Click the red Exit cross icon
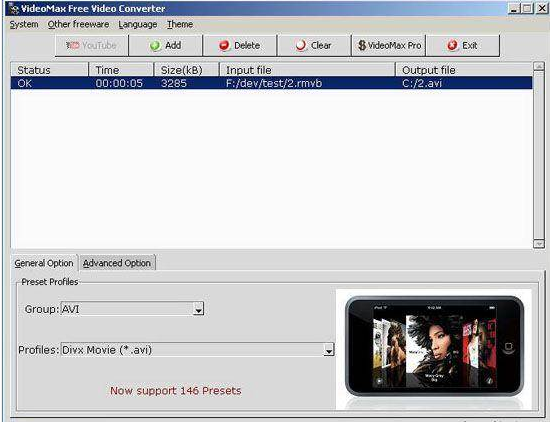This screenshot has height=422, width=550. [452, 45]
